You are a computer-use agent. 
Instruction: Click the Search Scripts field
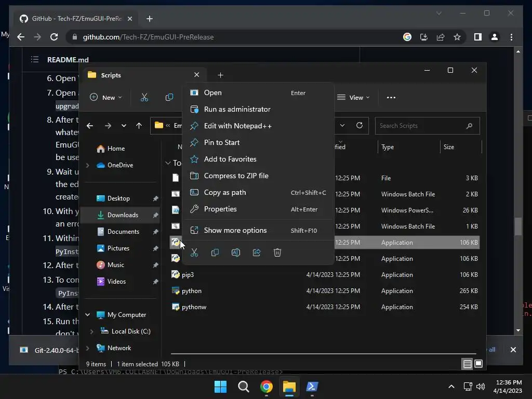click(x=427, y=126)
